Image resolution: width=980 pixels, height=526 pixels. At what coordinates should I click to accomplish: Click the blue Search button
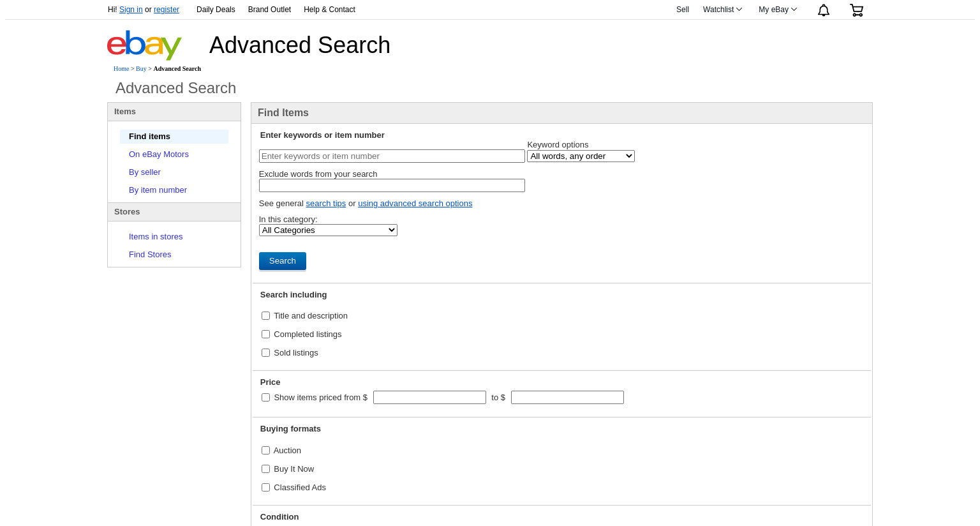(283, 261)
